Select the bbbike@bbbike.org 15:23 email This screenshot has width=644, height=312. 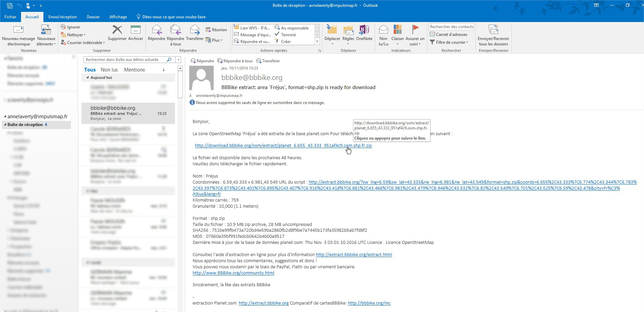[x=128, y=113]
